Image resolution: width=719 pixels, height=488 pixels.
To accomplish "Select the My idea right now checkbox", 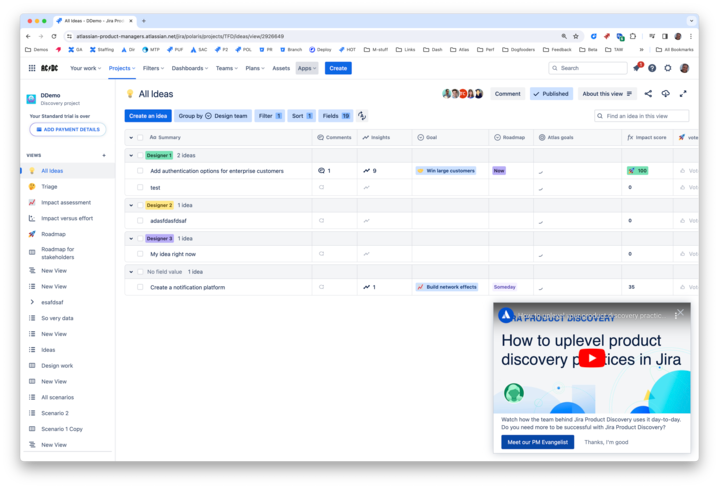I will [x=140, y=254].
